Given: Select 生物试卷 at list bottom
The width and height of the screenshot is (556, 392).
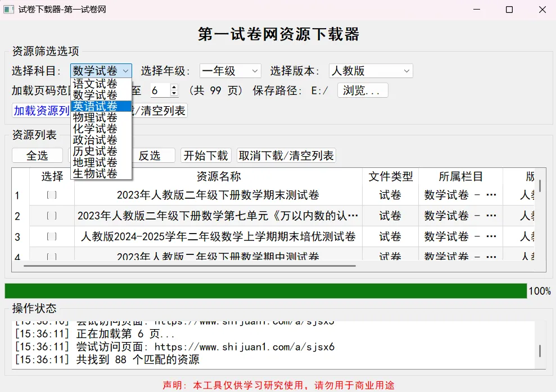Looking at the screenshot, I should (x=101, y=174).
